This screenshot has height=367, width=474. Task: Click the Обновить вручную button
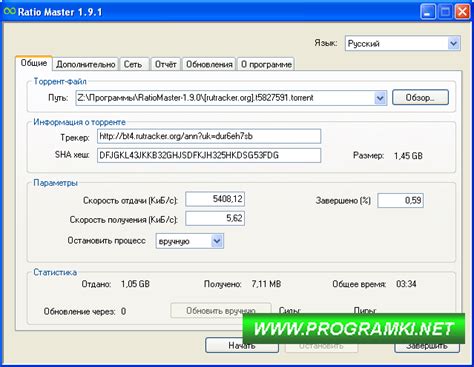coord(220,311)
